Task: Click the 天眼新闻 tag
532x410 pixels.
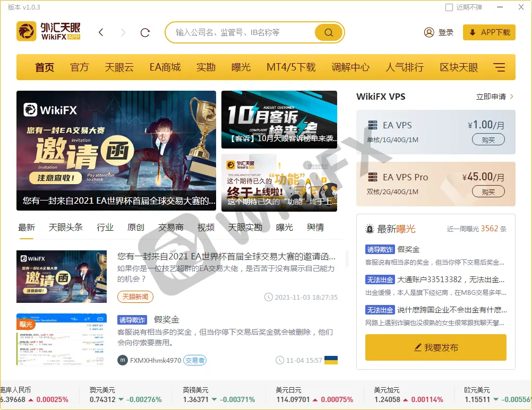Action: 135,297
